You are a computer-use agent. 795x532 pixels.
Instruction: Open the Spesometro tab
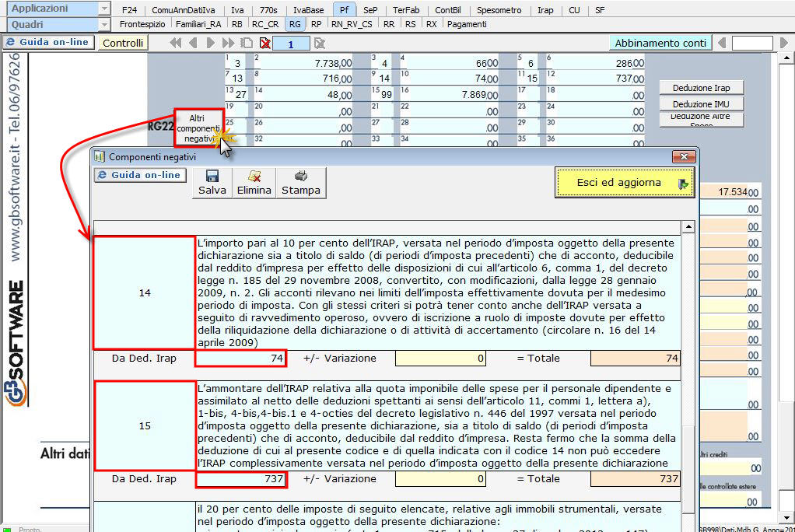[499, 9]
